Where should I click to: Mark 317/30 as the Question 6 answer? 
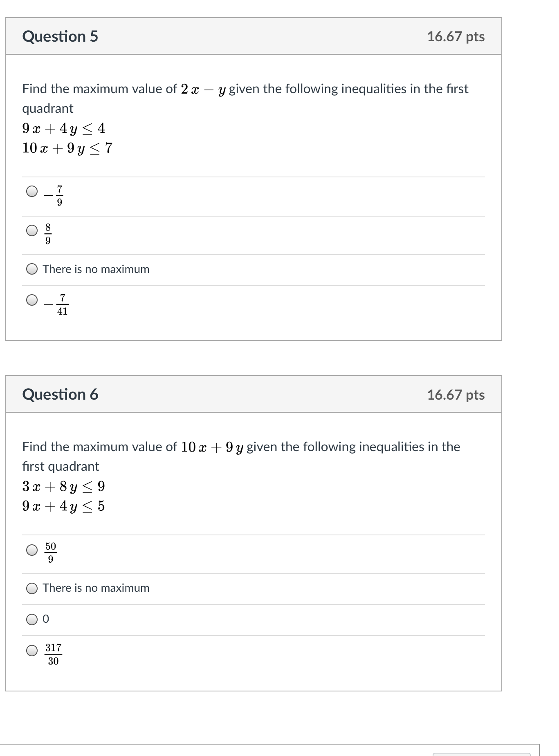[x=32, y=651]
